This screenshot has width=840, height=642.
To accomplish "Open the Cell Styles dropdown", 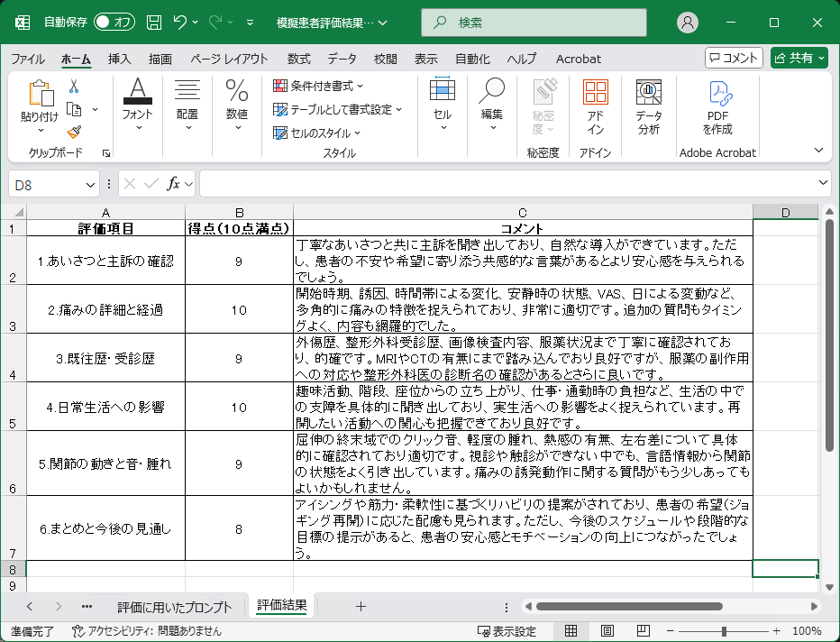I will click(316, 133).
